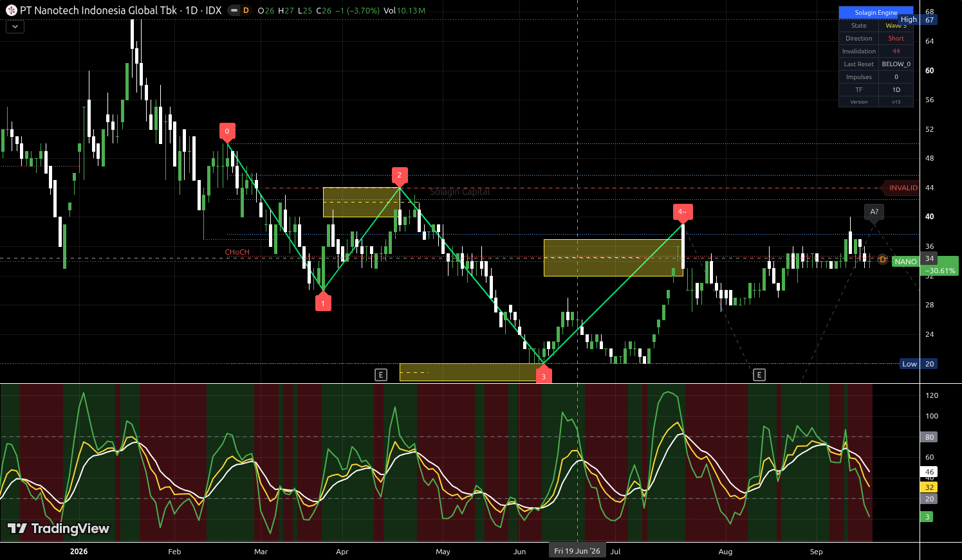This screenshot has height=560, width=962.
Task: Click the PT Nanotech symbol logo icon
Action: point(11,10)
